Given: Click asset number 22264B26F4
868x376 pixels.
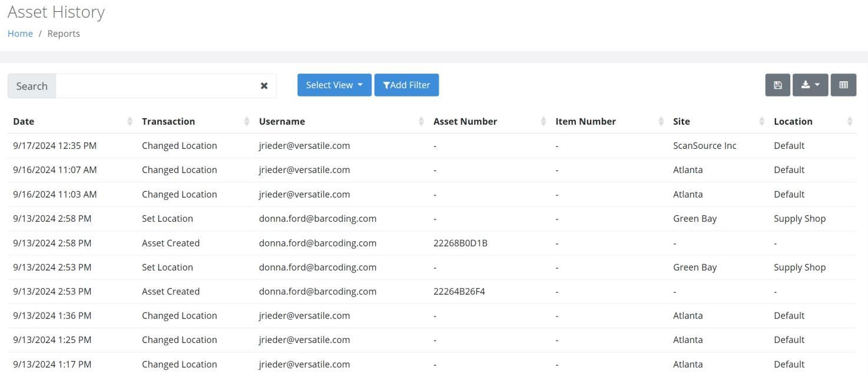Looking at the screenshot, I should (459, 291).
